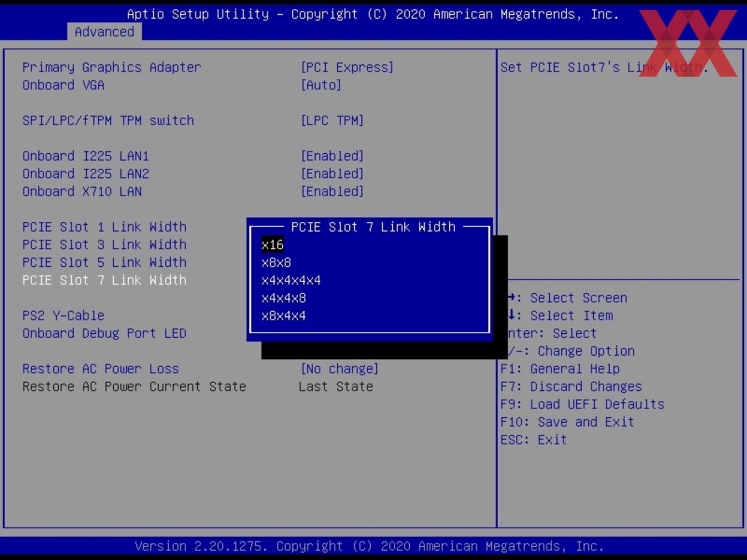
Task: Select PCIE Slot 1 Link Width row
Action: click(104, 227)
